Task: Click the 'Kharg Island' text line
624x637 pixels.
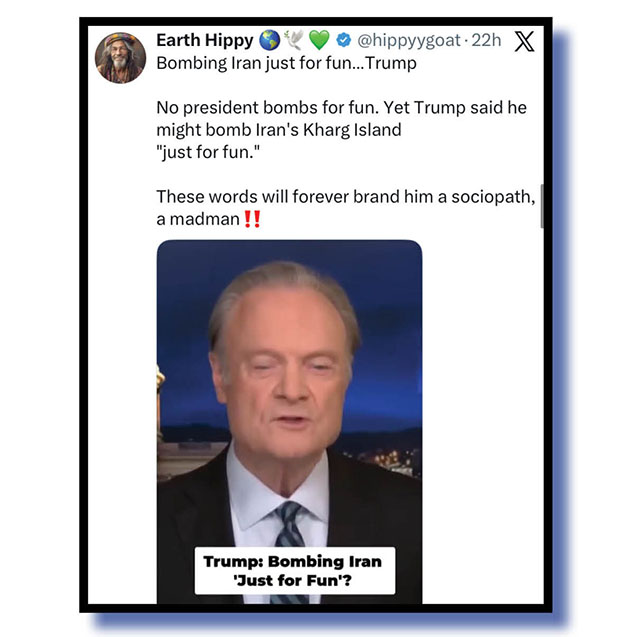Action: [279, 130]
